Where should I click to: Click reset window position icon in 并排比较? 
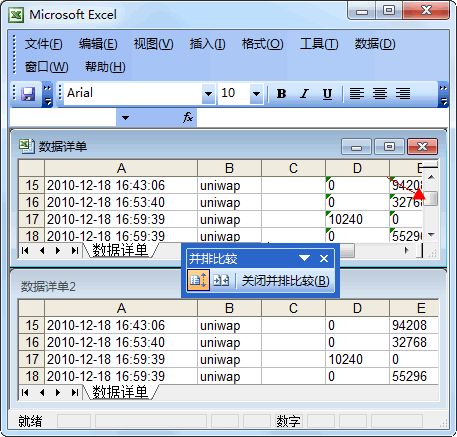tap(221, 280)
